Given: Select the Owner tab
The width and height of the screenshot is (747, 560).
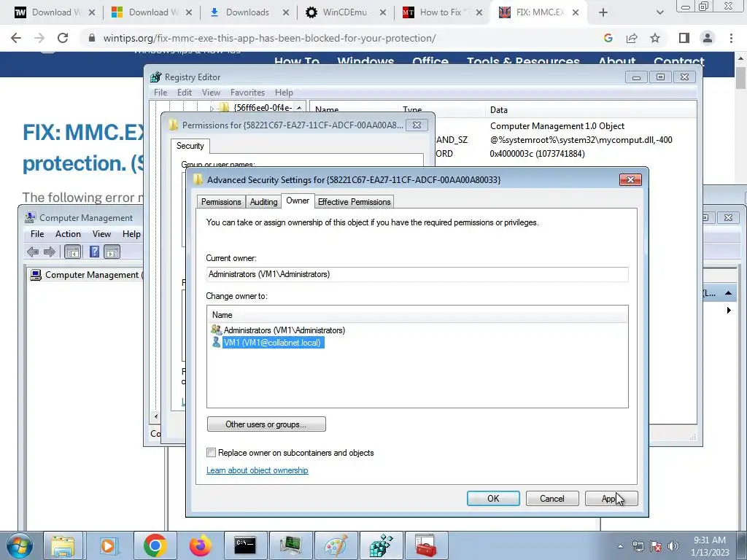Looking at the screenshot, I should coord(298,201).
